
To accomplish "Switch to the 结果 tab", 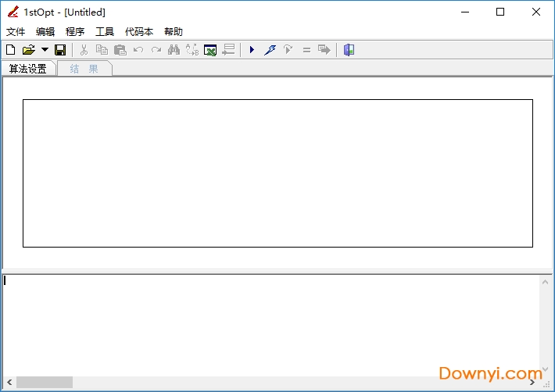I will point(84,69).
